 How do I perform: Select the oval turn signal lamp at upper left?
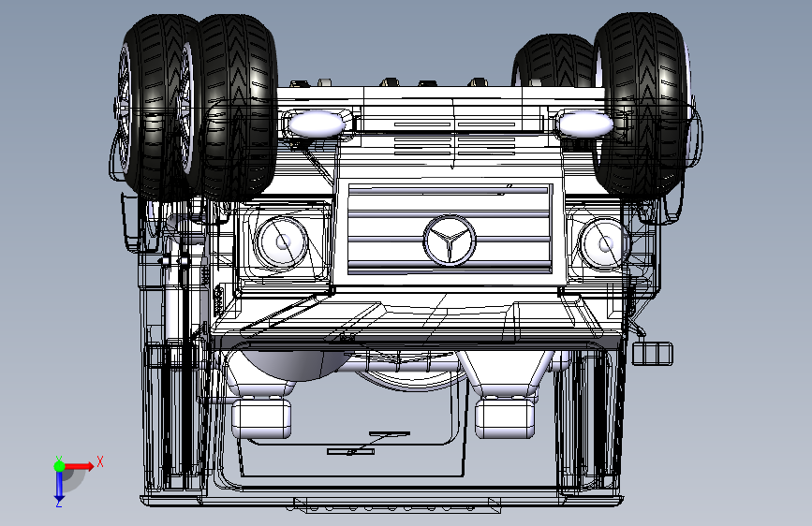[x=317, y=124]
